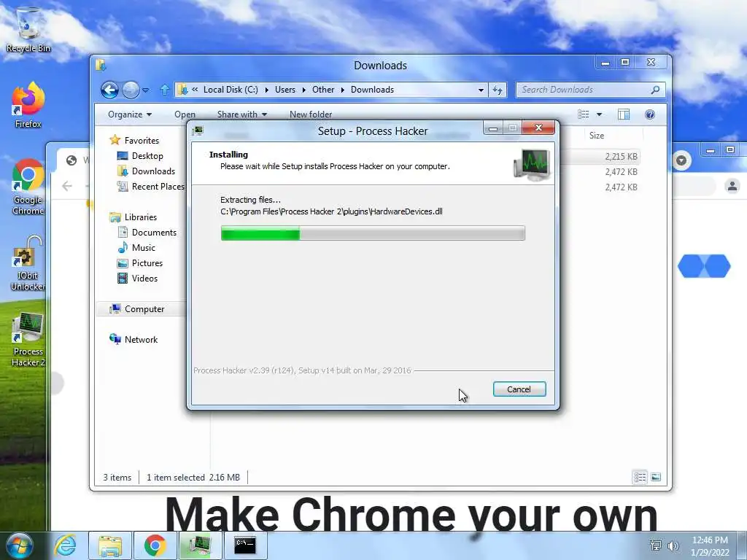The image size is (747, 560).
Task: Select Users in the address breadcrumb
Action: tap(285, 90)
